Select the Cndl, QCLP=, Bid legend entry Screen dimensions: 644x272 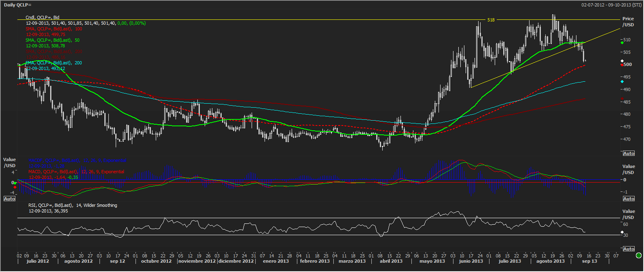42,17
